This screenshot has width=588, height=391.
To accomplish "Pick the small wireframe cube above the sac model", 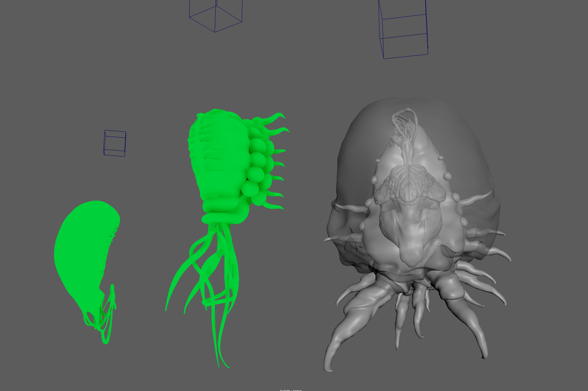I will [x=115, y=143].
